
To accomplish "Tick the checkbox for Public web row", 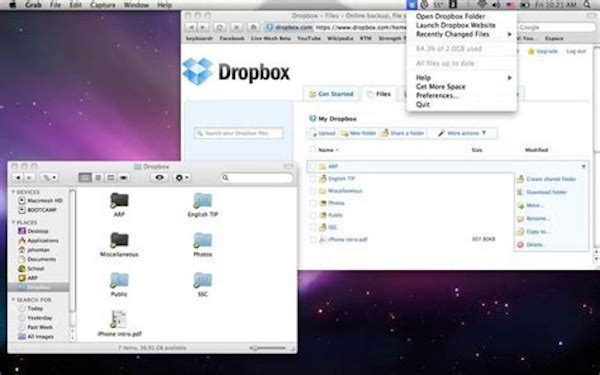I will (313, 215).
